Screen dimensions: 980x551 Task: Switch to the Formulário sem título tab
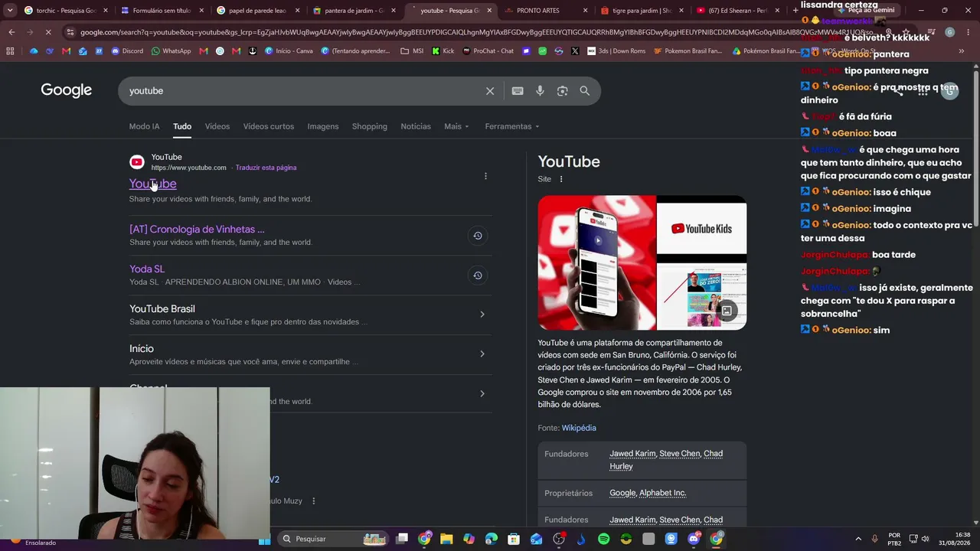(x=162, y=11)
